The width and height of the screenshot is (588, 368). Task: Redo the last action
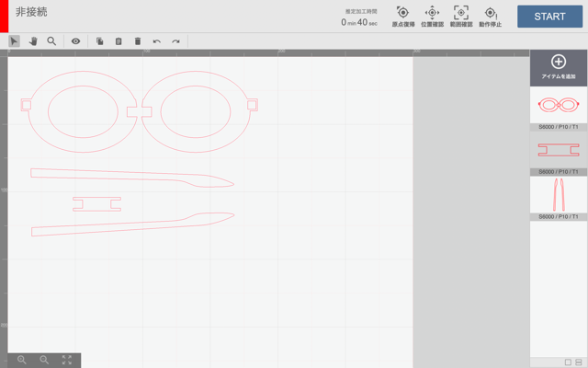pos(175,41)
